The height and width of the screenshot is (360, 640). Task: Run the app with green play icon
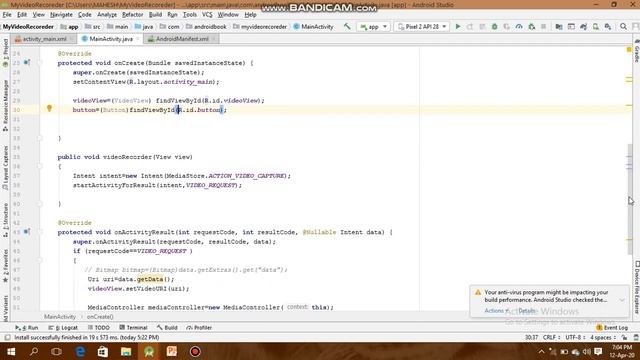coord(458,27)
